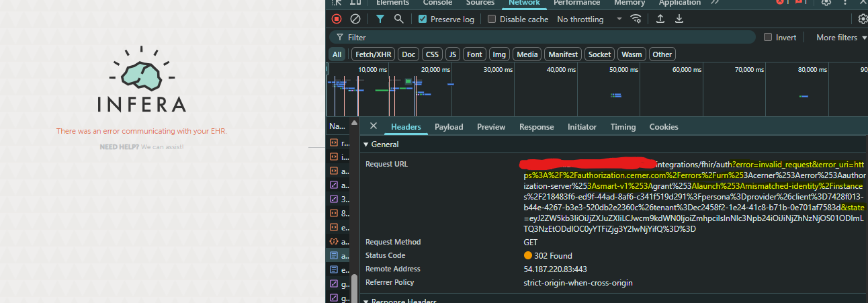Close the request details pane
Viewport: 868px width, 303px height.
(x=374, y=126)
